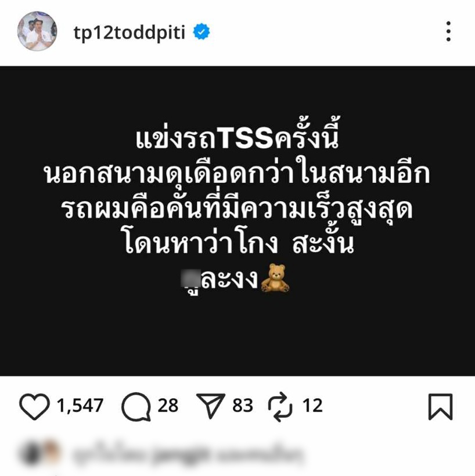The height and width of the screenshot is (476, 475).
Task: Open tp12toddpiti profile picture
Action: point(37,31)
